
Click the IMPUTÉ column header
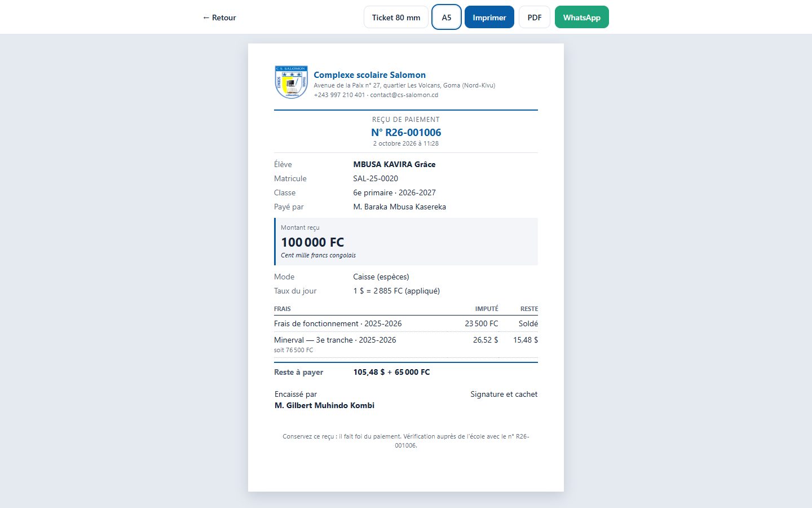tap(487, 309)
